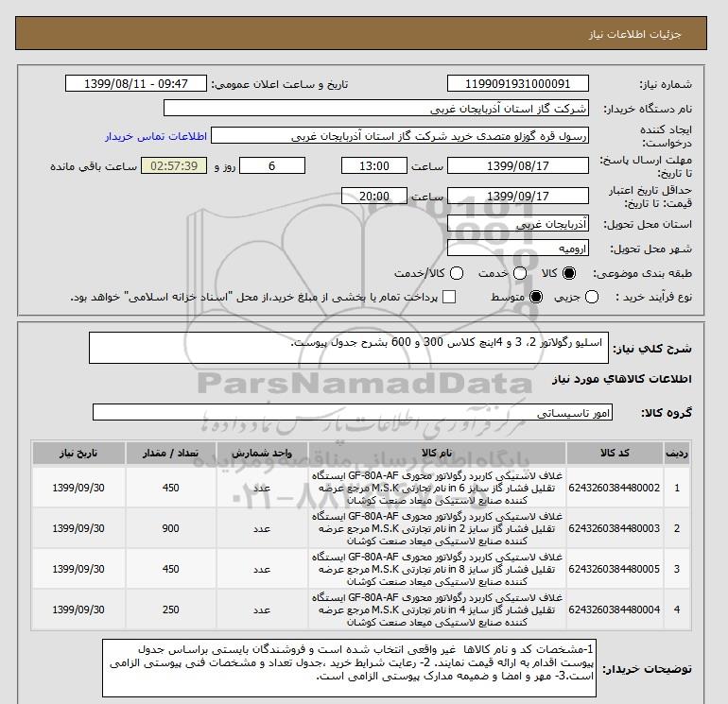
Task: Click the شرح کلی نیاز label
Action: (652, 349)
